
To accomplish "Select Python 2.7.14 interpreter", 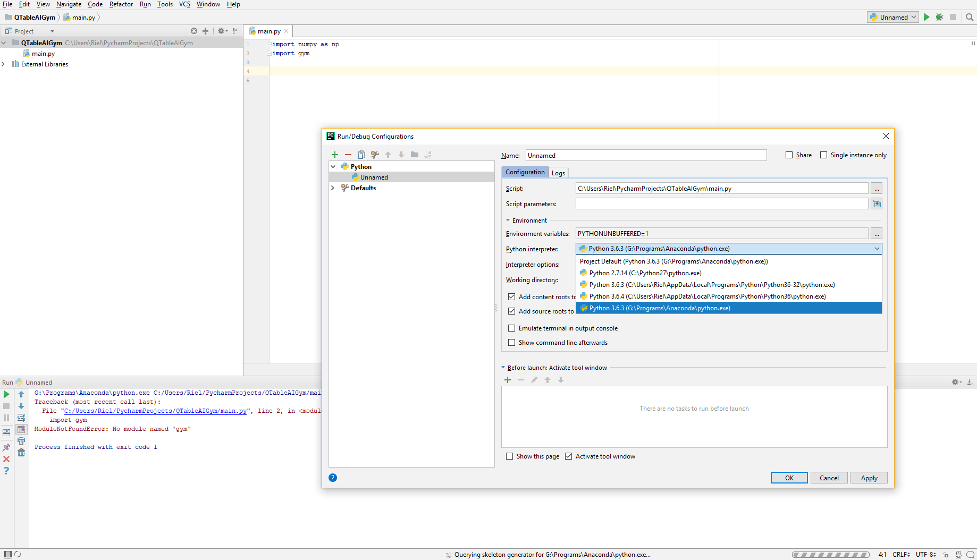I will (x=729, y=273).
